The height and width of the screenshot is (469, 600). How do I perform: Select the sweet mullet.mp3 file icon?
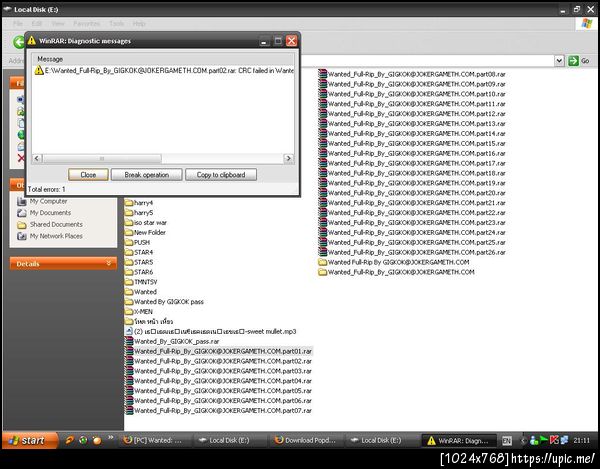coord(129,332)
